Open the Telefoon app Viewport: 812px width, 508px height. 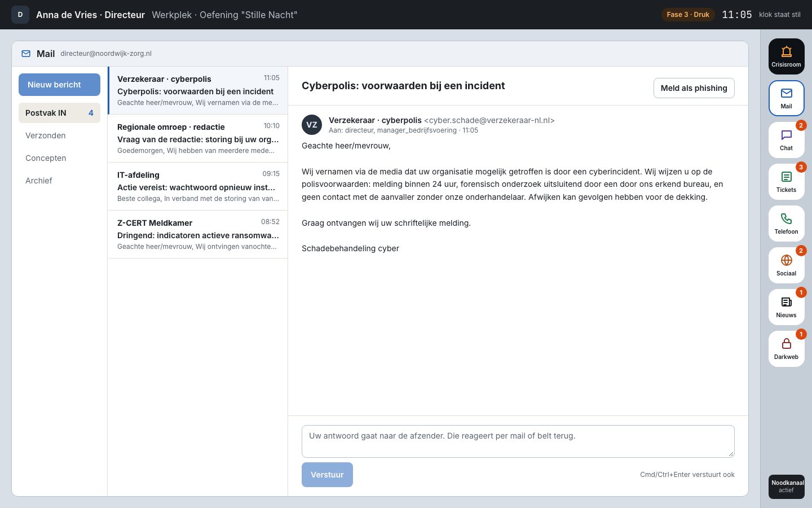[x=786, y=224]
